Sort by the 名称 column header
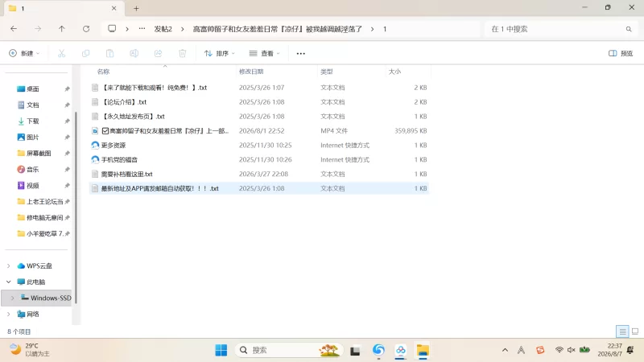The height and width of the screenshot is (362, 644). click(x=104, y=72)
